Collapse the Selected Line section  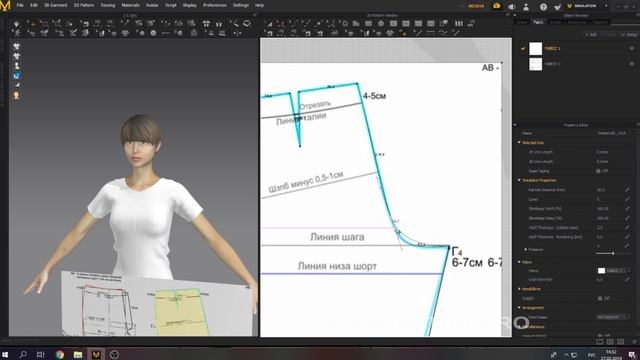coord(519,142)
